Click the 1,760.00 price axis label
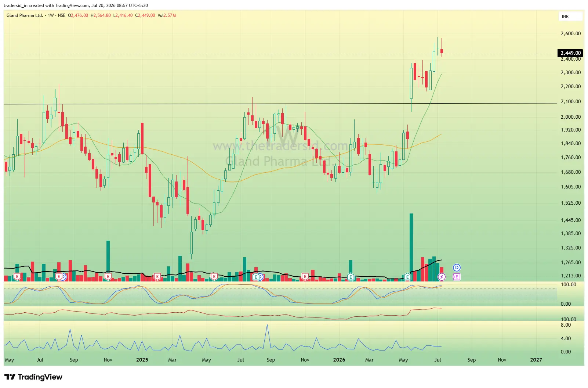 pos(571,157)
